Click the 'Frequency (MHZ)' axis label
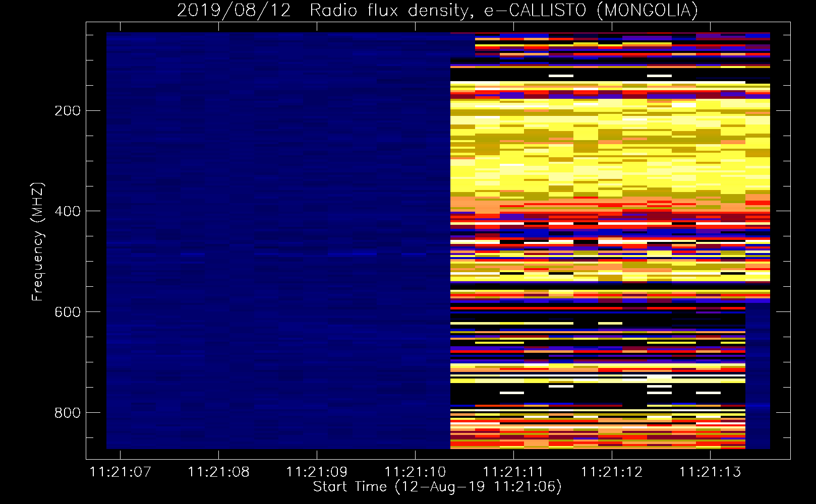 (38, 241)
